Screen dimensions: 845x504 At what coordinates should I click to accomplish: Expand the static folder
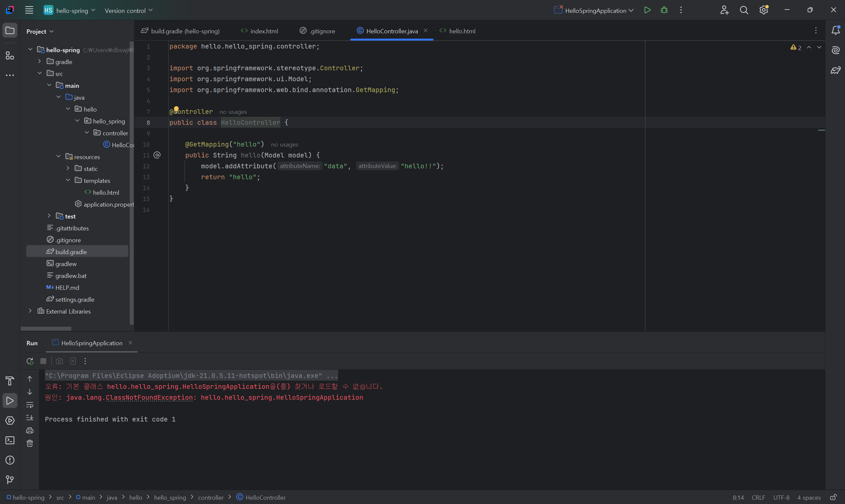pos(68,168)
